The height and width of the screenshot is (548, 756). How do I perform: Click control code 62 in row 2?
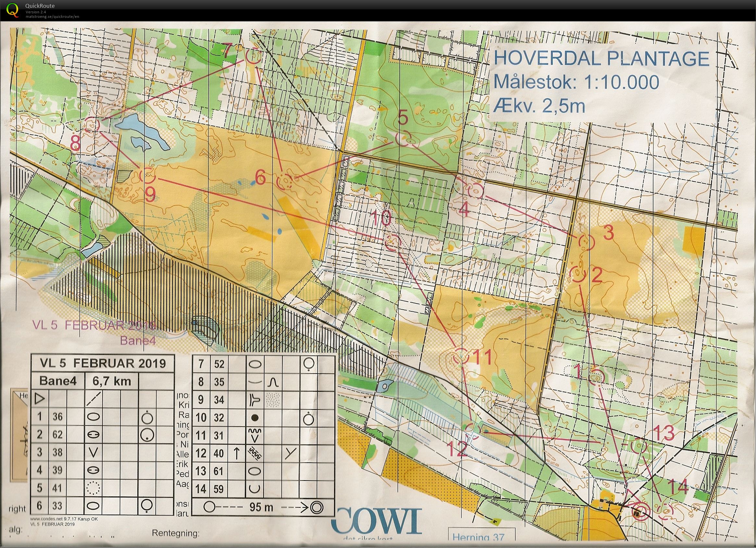(x=58, y=435)
